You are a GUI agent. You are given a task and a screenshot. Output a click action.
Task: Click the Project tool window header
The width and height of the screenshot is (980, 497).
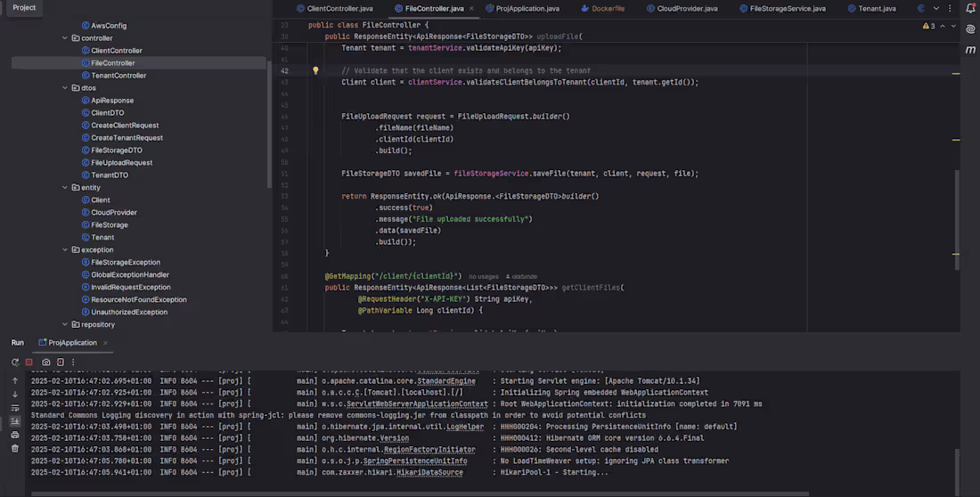point(25,7)
